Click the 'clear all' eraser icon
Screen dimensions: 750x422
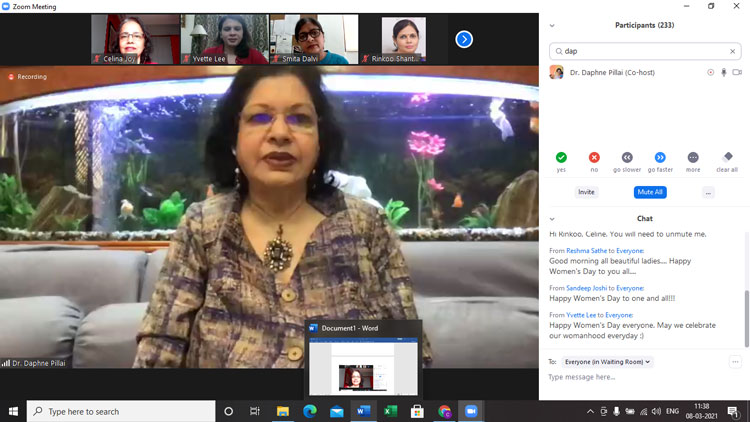pyautogui.click(x=727, y=157)
